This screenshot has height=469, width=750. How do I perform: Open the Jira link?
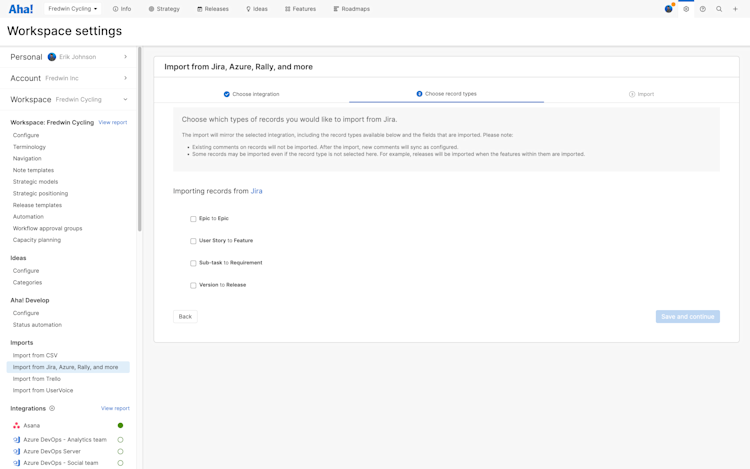coord(256,191)
